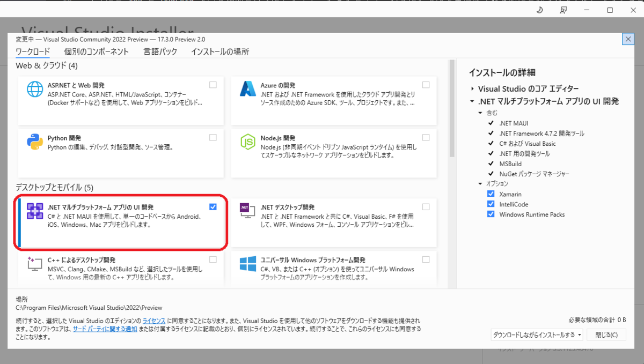Screen dimensions: 644x364
Task: Click the デスクトップとモバイル (5) heading
Action: (54, 188)
